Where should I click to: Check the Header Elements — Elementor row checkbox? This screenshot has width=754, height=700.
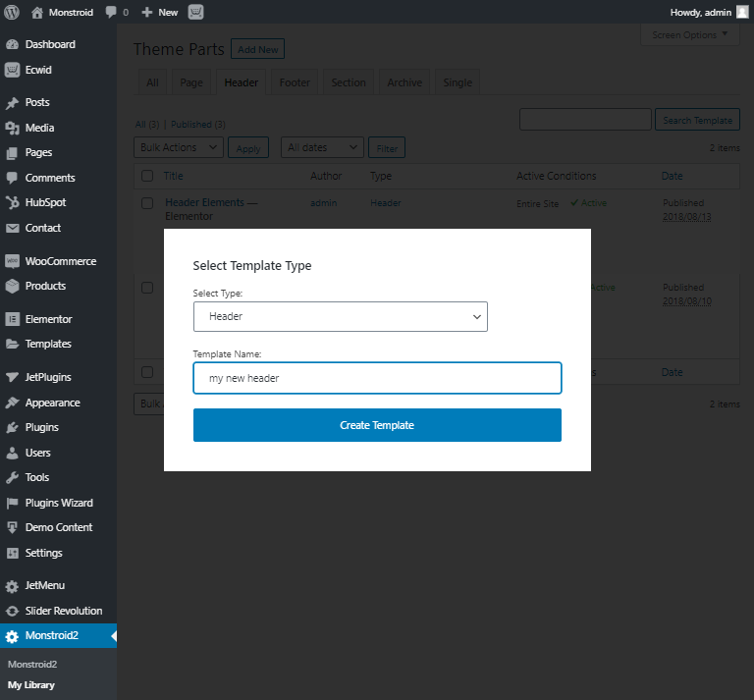click(147, 203)
